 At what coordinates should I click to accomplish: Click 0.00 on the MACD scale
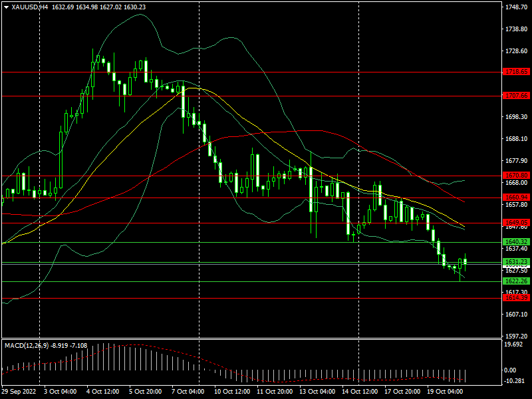(x=510, y=370)
